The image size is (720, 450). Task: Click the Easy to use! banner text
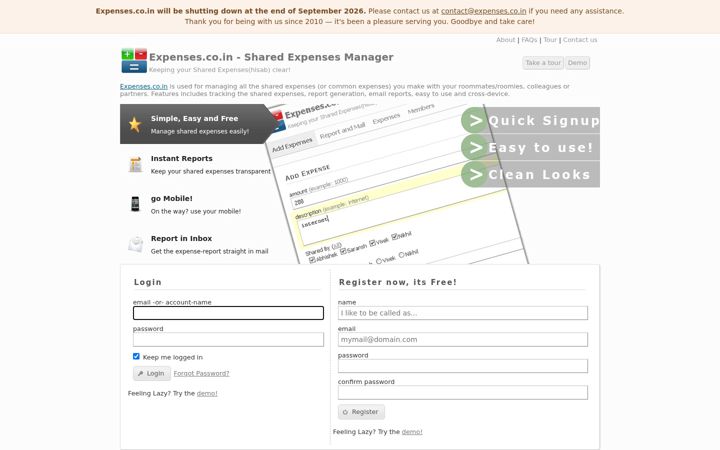[541, 148]
